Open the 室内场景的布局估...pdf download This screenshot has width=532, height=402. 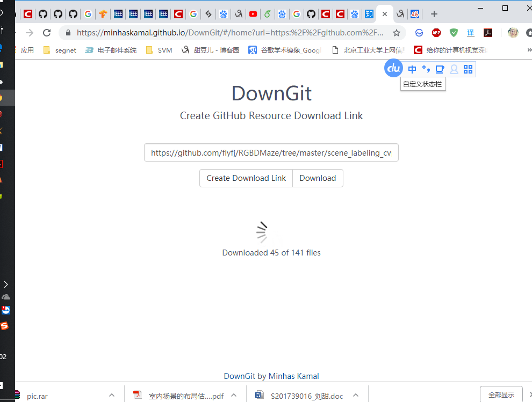(178, 396)
